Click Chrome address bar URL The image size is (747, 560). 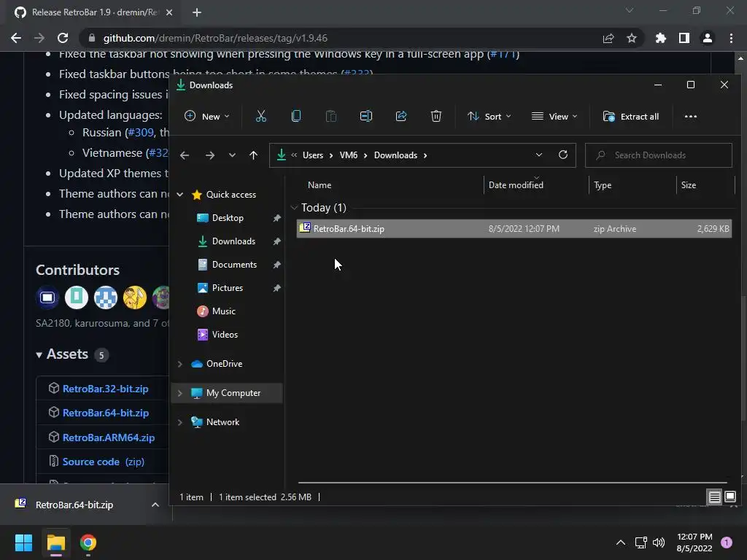pos(215,38)
